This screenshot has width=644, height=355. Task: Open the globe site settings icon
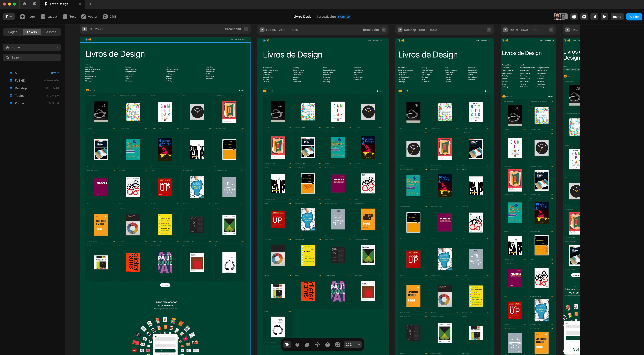pyautogui.click(x=574, y=17)
